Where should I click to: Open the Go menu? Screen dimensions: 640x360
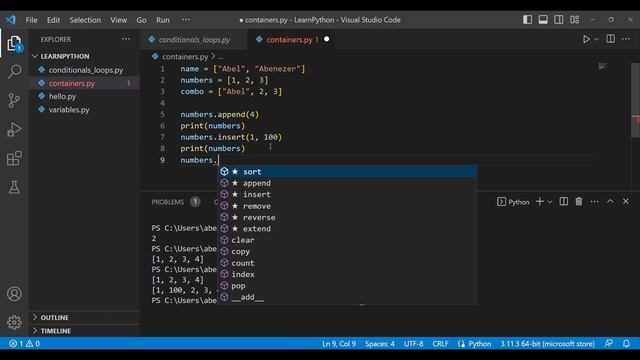141,20
